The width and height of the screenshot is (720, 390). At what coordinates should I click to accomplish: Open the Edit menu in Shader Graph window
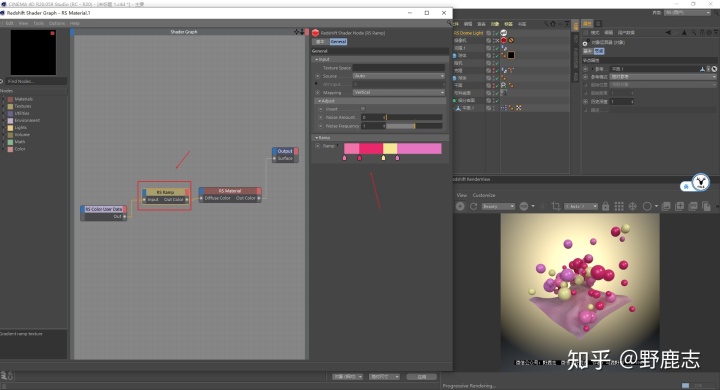pos(9,23)
